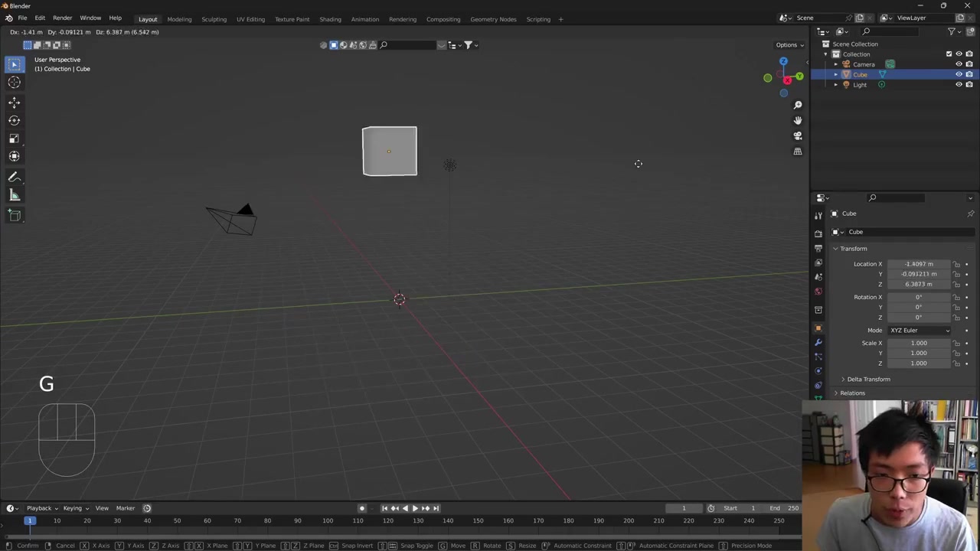Hide the Cube in the viewport

coord(959,75)
